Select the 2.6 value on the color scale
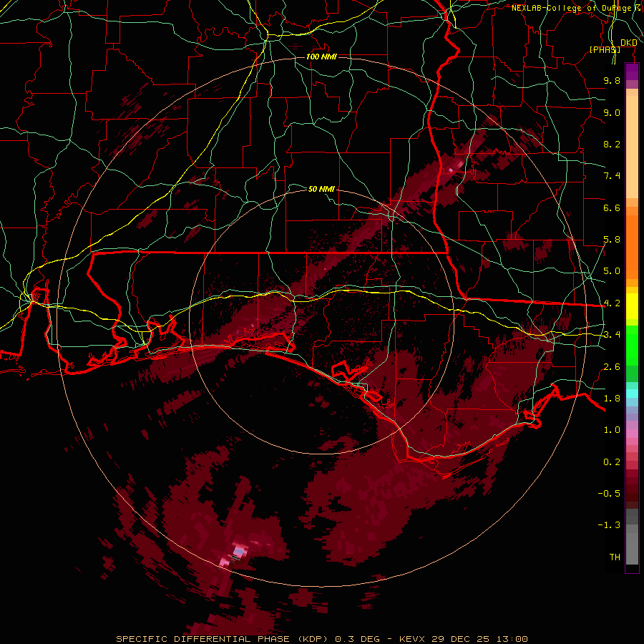This screenshot has height=644, width=644. click(612, 367)
